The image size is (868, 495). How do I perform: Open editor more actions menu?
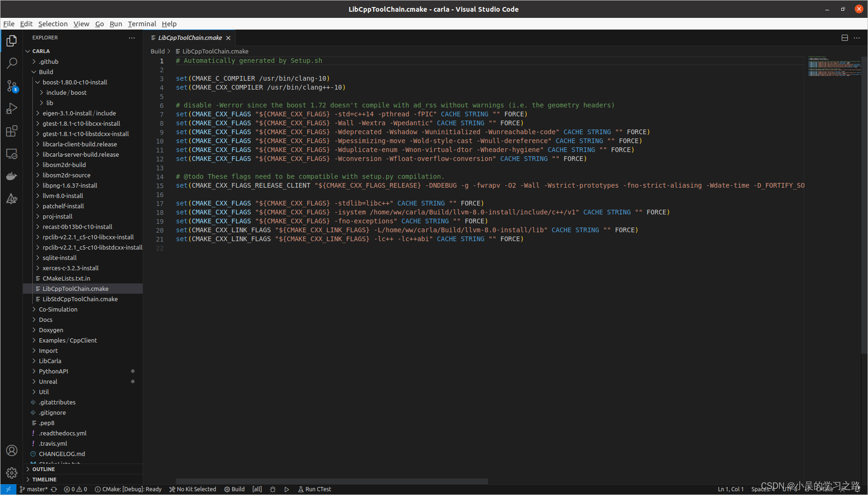857,38
